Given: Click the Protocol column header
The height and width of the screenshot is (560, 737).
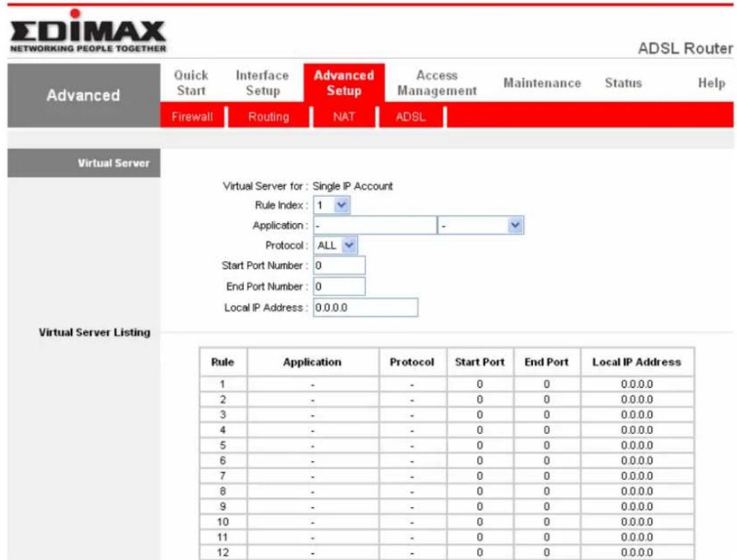Looking at the screenshot, I should (412, 362).
